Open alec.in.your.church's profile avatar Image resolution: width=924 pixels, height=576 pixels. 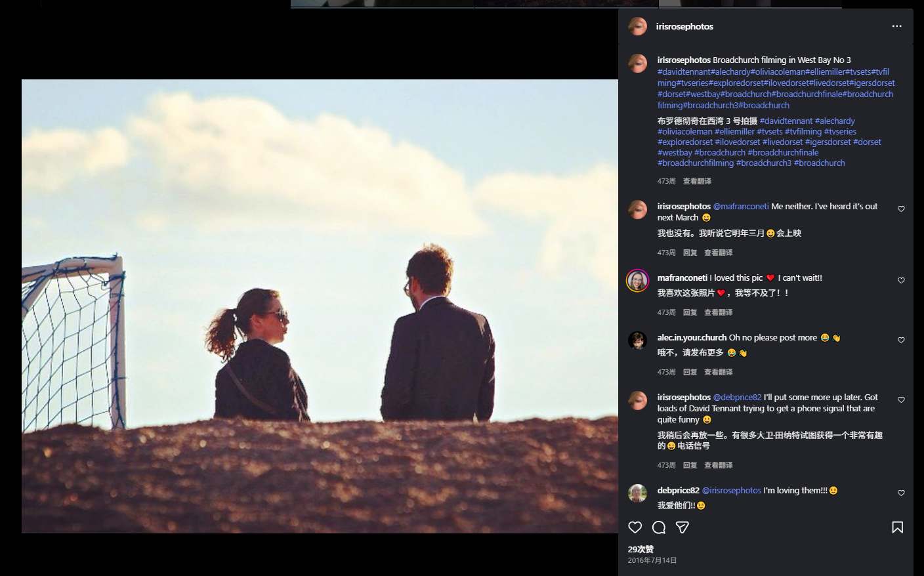pyautogui.click(x=637, y=340)
